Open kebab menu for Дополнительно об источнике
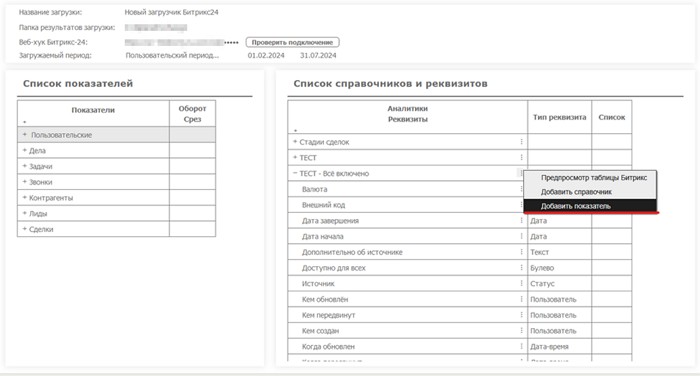 click(x=521, y=252)
